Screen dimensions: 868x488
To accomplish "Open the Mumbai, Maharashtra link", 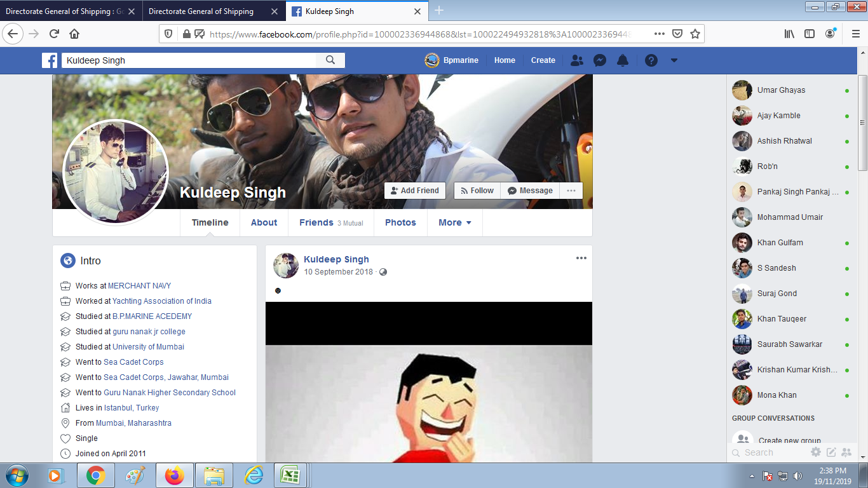I will click(x=133, y=423).
